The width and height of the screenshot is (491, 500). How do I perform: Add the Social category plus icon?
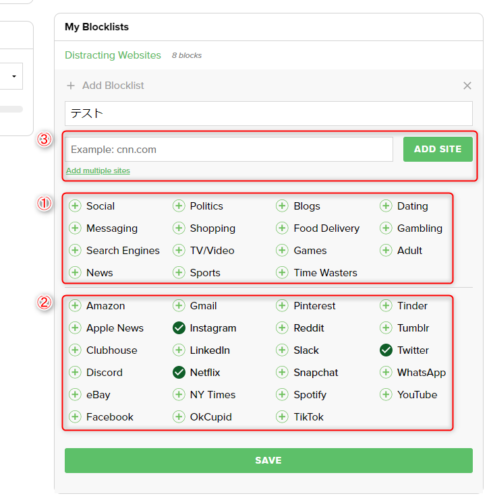pos(75,206)
